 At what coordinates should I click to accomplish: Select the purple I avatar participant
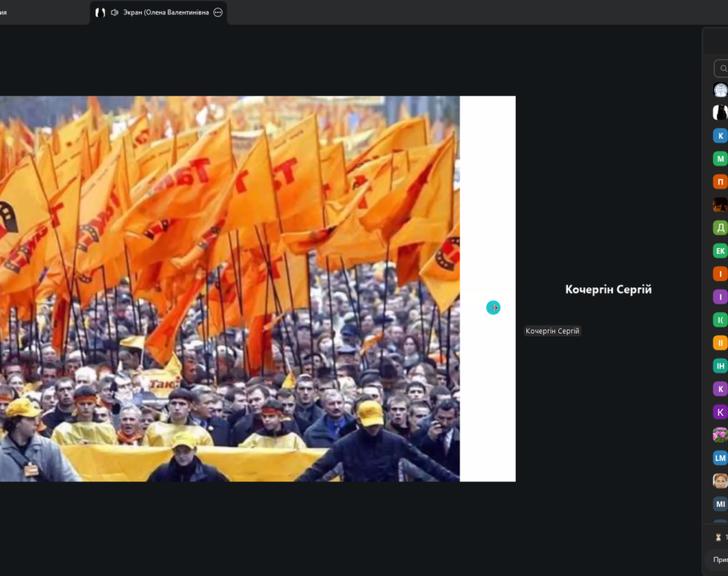pyautogui.click(x=720, y=296)
